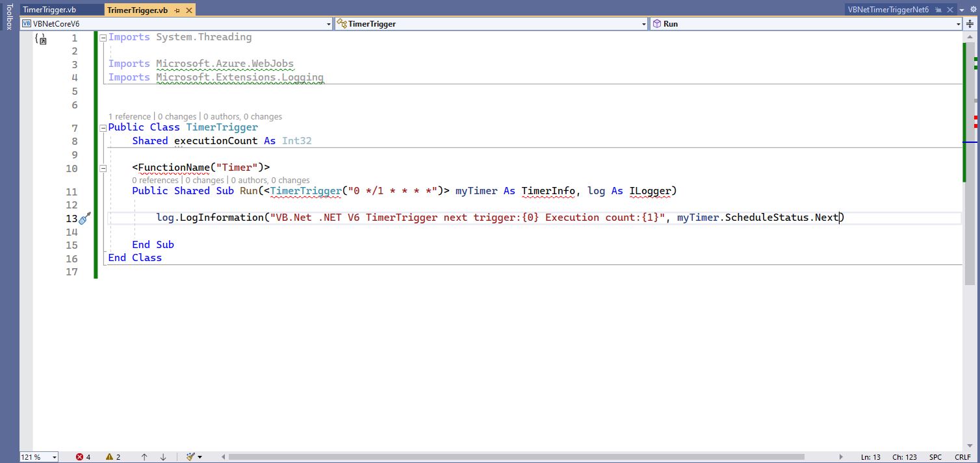Toggle CRLF line ending setting
The image size is (980, 463).
point(962,457)
